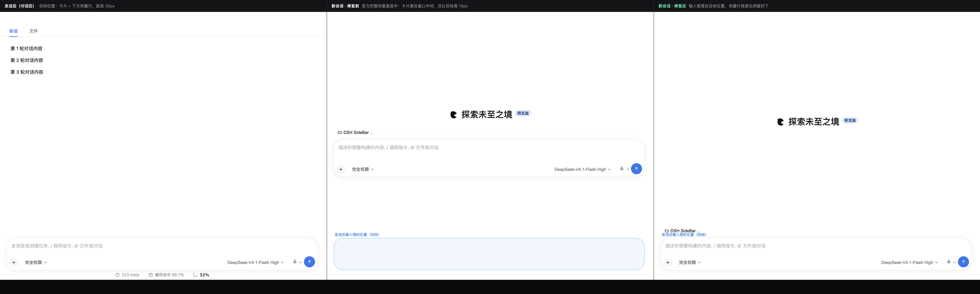Viewport: 980px width, 294px height.
Task: Click the logo beside 探索未至之境 in 修复前 panel
Action: point(453,115)
